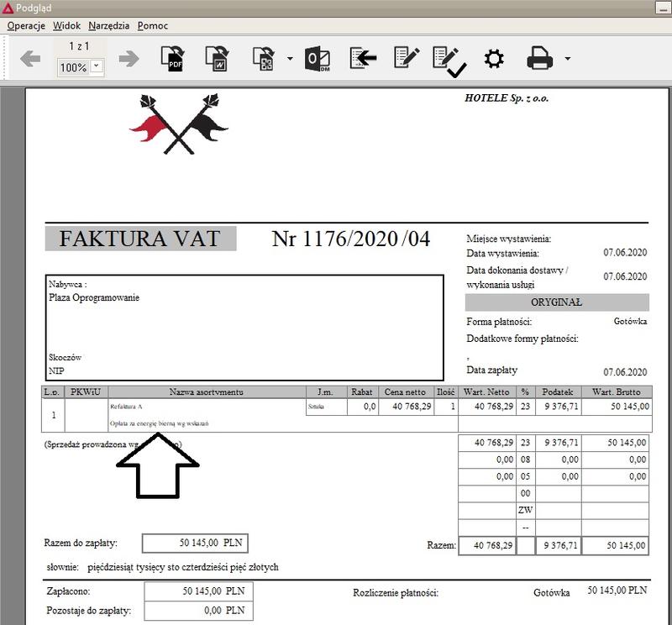
Task: Open the settings gear icon
Action: pos(495,56)
